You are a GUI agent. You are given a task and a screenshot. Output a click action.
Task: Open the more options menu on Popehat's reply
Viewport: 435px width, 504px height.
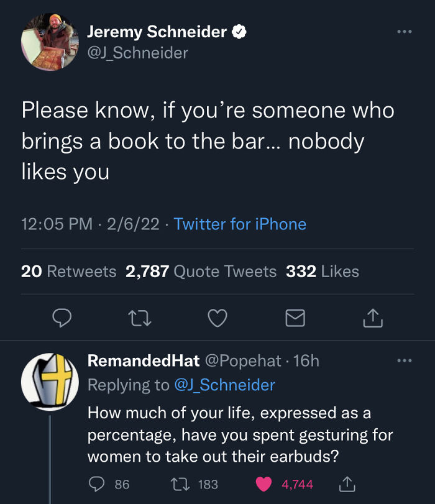[405, 360]
